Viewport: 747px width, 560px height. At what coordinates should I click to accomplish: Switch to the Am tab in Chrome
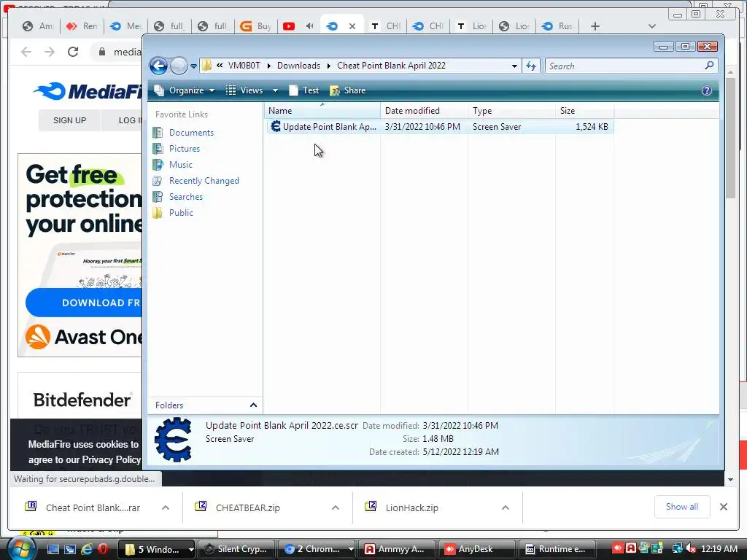tap(38, 26)
